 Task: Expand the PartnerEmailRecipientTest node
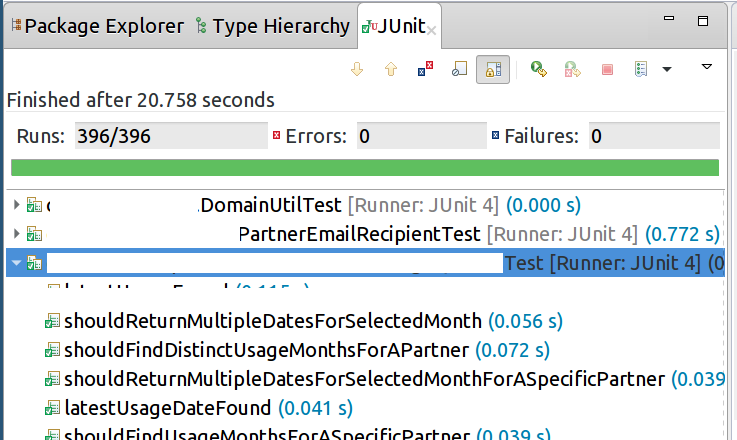coord(16,234)
